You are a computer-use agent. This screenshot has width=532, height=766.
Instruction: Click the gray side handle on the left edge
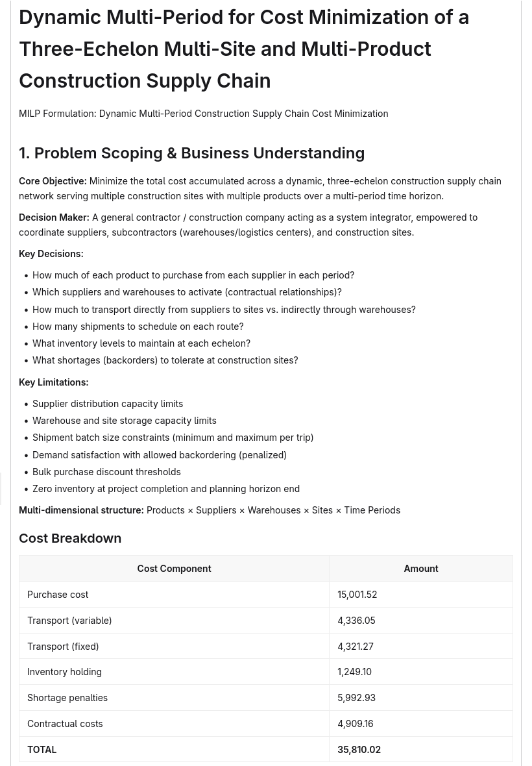point(1,489)
